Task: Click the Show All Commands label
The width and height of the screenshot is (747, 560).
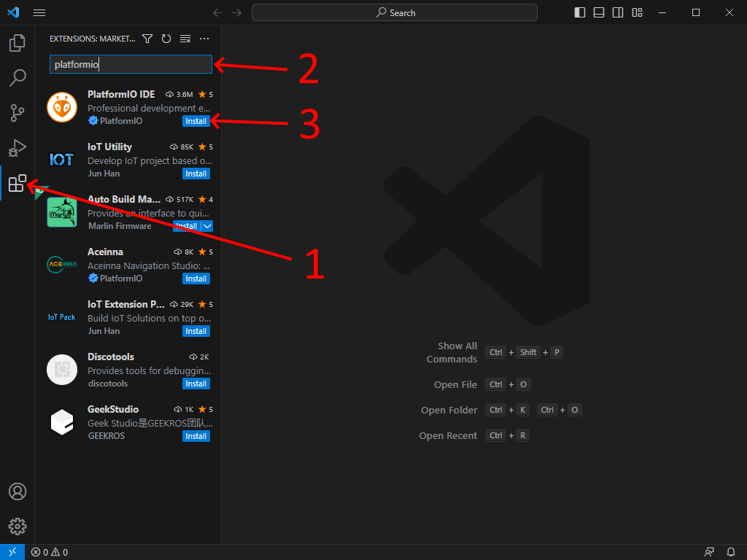Action: tap(452, 352)
